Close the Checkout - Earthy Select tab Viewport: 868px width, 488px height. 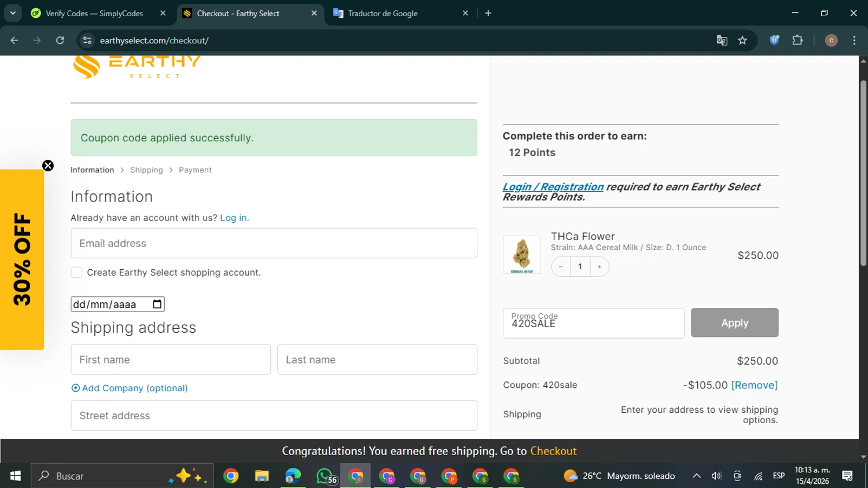[314, 13]
